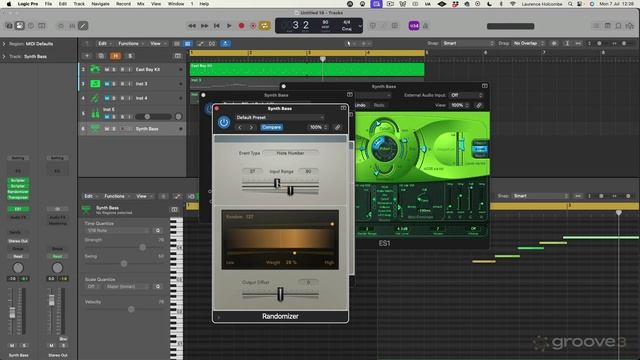
Task: Open the File menu in the menu bar
Action: 48,4
